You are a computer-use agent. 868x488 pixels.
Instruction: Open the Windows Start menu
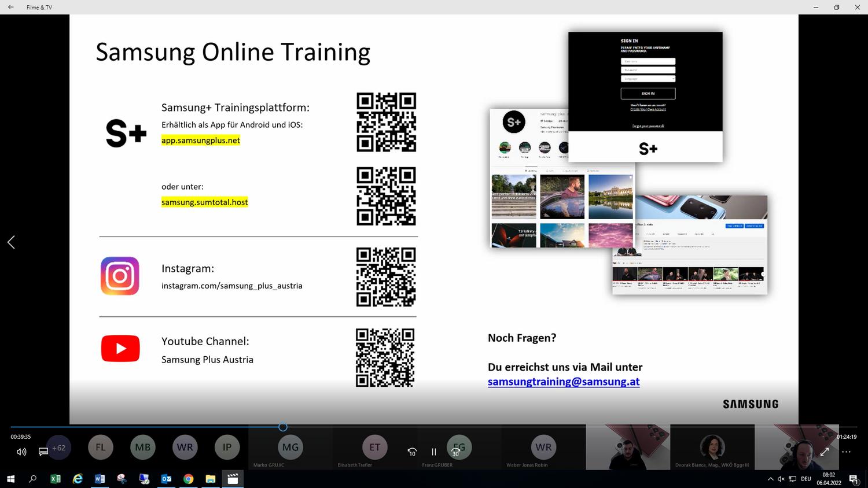[x=10, y=479]
